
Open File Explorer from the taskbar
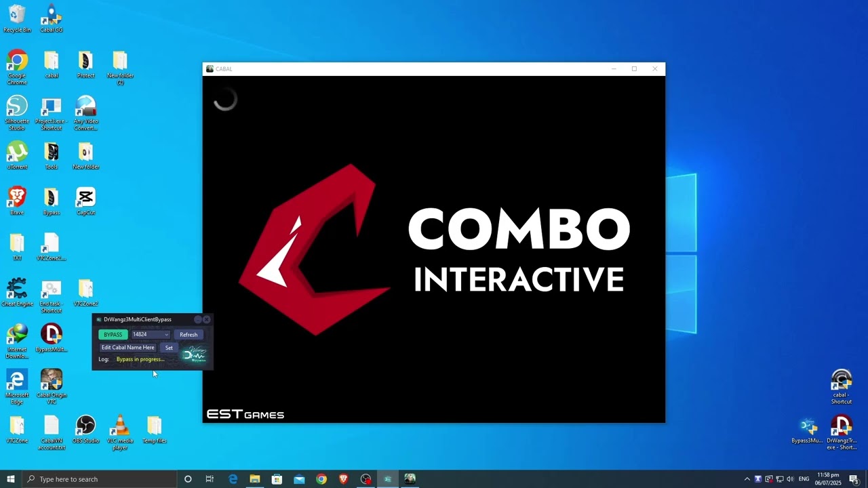click(255, 479)
